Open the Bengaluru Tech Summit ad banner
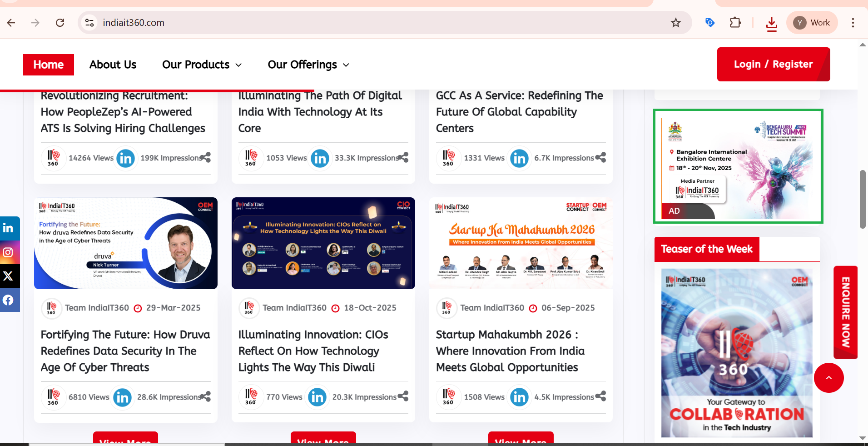Screen dimensions: 868x446 738,166
